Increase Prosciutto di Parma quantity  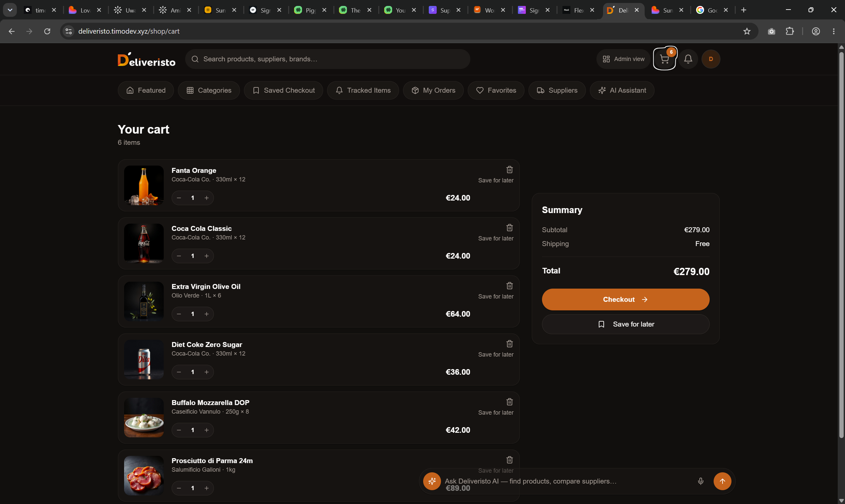click(207, 488)
